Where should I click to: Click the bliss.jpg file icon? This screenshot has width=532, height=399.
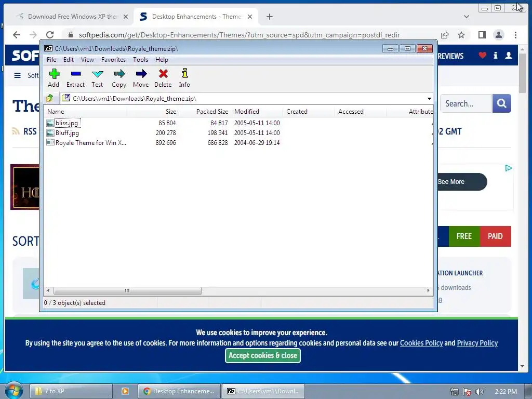(50, 123)
